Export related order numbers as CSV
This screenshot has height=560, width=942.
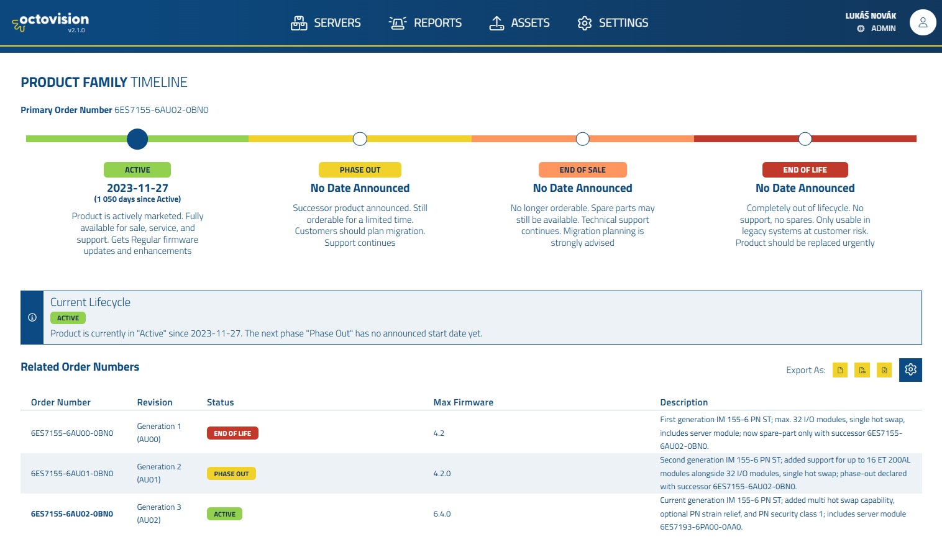click(x=862, y=370)
